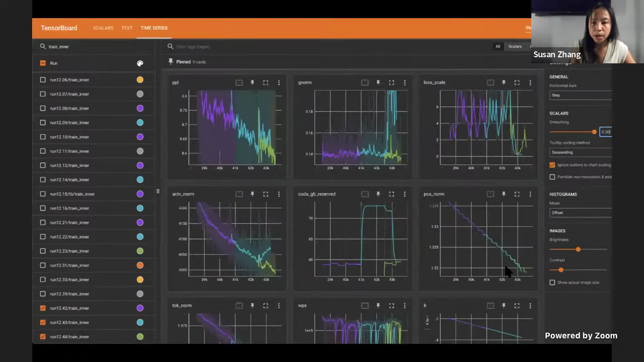Enable run12.06/train_inner run
644x362 pixels.
point(43,80)
